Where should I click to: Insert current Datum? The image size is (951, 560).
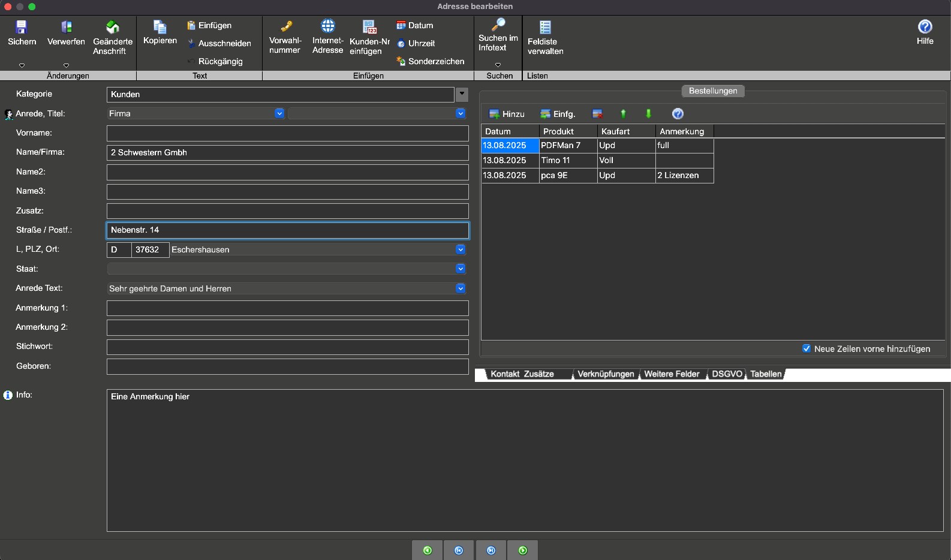pyautogui.click(x=414, y=25)
